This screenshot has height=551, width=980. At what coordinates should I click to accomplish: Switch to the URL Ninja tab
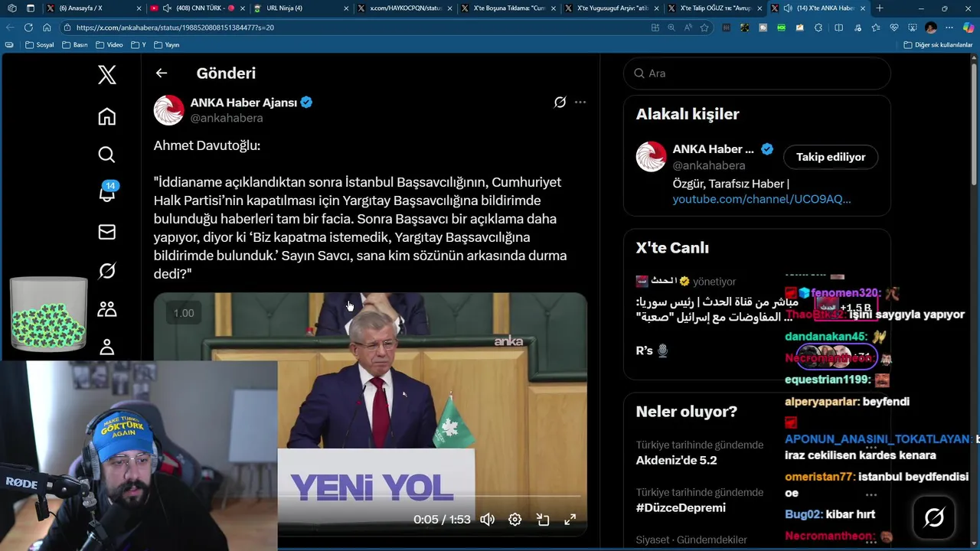coord(301,8)
